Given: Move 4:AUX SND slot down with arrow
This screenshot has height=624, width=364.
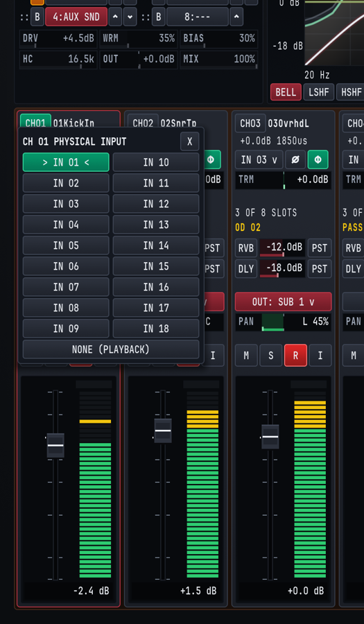Looking at the screenshot, I should pyautogui.click(x=130, y=17).
